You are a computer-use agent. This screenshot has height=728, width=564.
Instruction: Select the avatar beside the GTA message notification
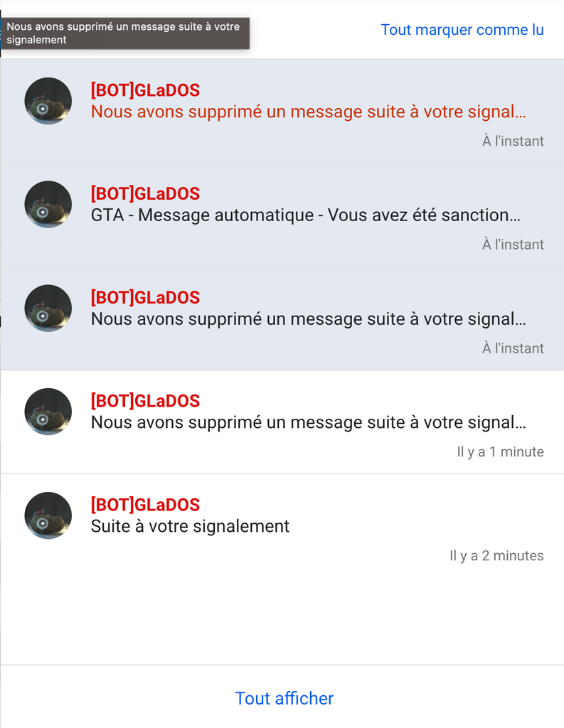coord(48,205)
